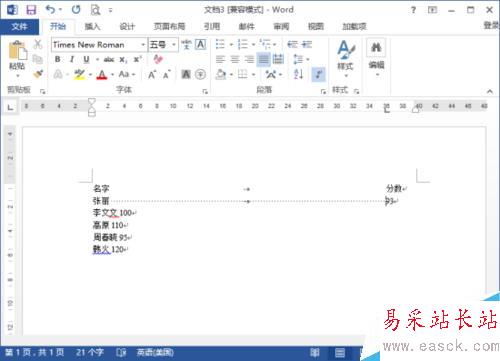Toggle superscript formatting
Image resolution: width=500 pixels, height=361 pixels.
137,59
